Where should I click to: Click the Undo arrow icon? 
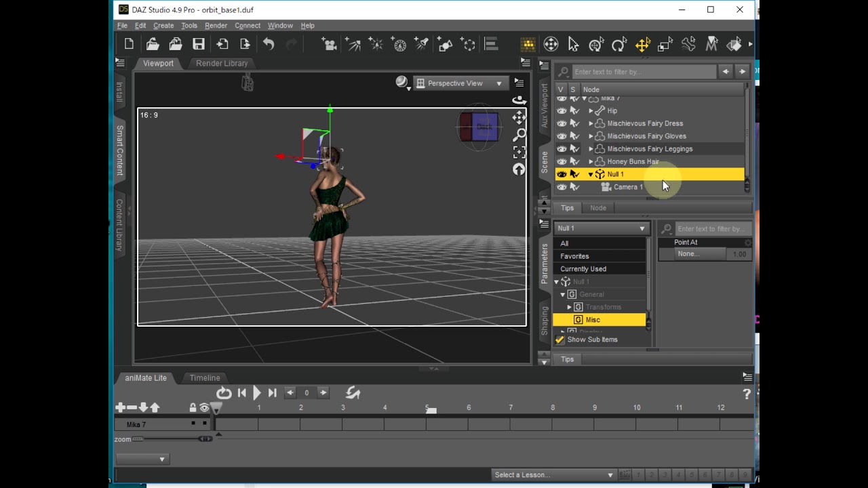click(269, 45)
